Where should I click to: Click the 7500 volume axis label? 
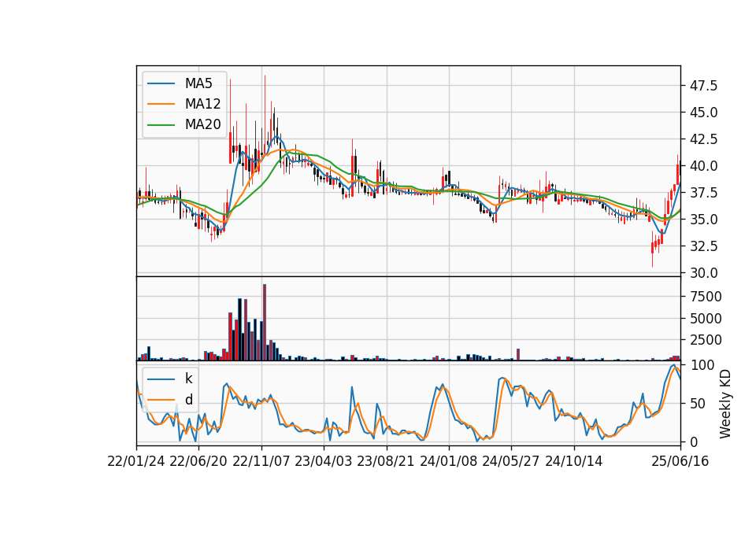click(x=706, y=297)
